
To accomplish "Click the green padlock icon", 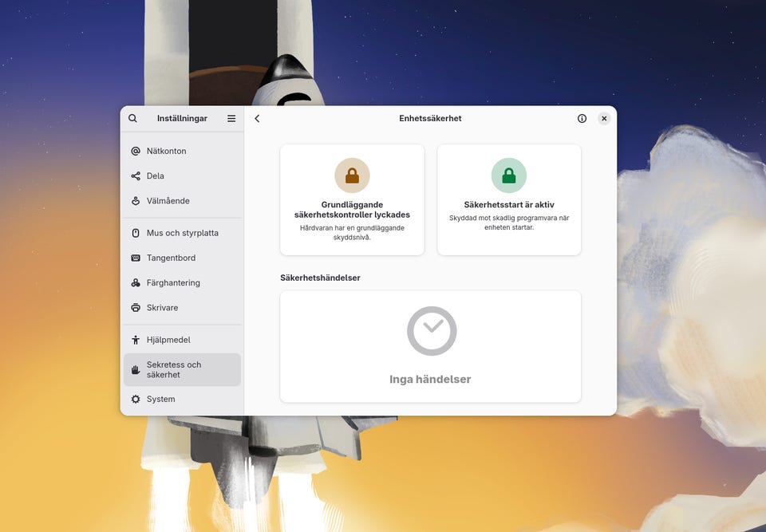I will pos(509,175).
